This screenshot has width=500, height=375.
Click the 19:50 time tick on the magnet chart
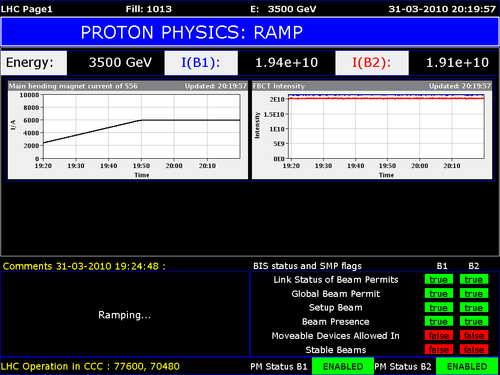point(141,166)
